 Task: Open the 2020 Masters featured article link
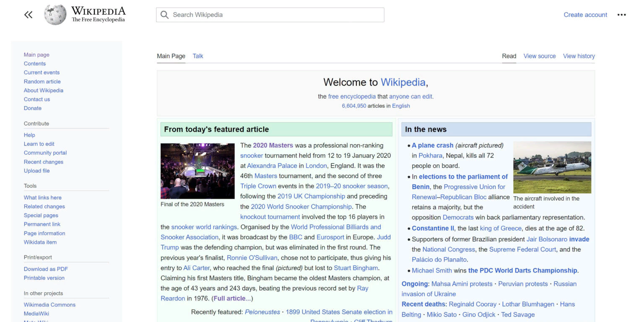273,145
